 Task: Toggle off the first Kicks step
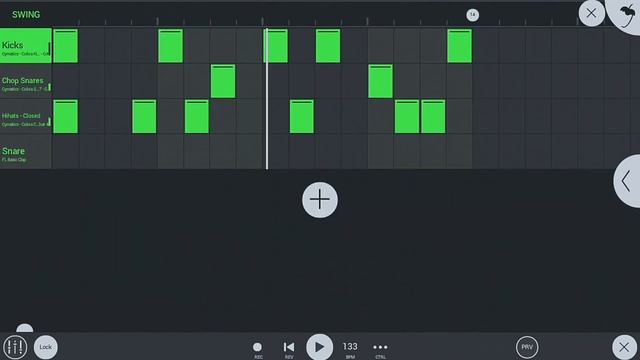click(65, 46)
